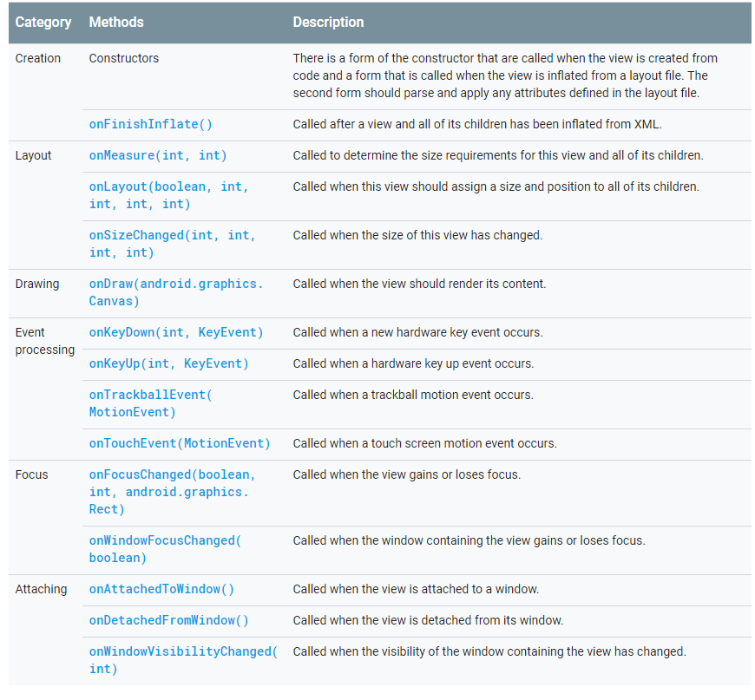Click the onKeyDown(int, KeyEvent) link

pyautogui.click(x=175, y=332)
